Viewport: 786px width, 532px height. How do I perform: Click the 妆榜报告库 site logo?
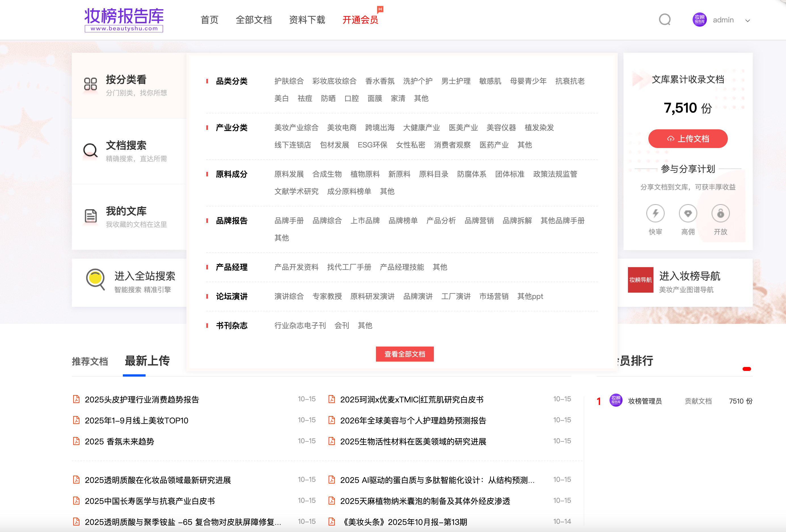click(124, 20)
